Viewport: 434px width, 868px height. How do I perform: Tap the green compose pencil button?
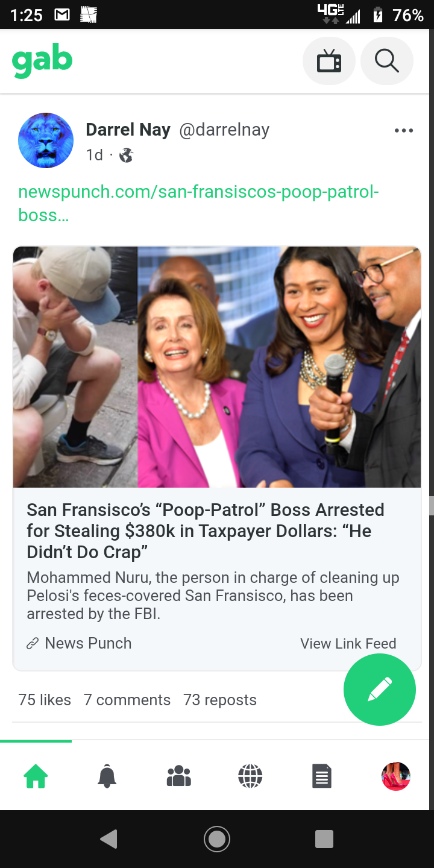[380, 690]
